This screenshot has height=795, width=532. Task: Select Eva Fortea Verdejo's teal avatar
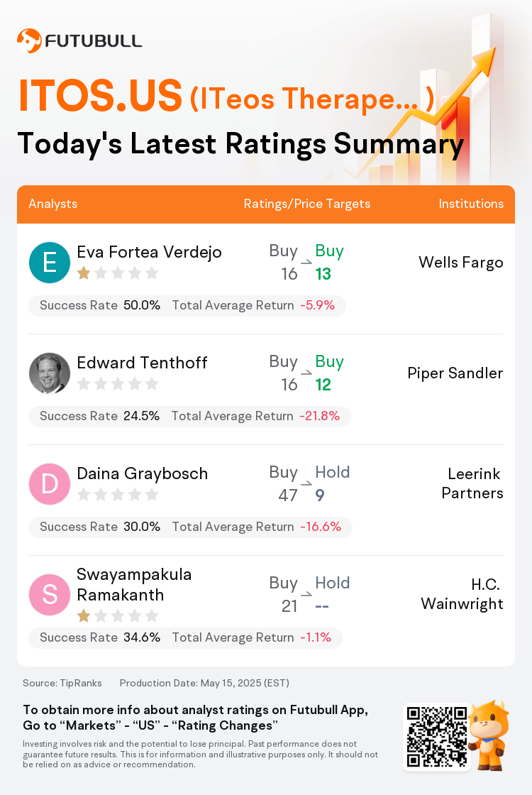click(x=50, y=263)
